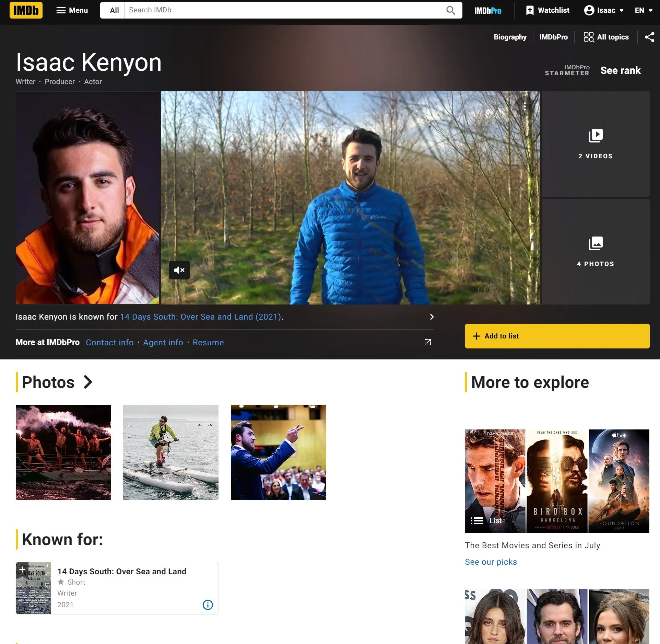This screenshot has height=644, width=660.
Task: Click the share icon
Action: click(649, 37)
